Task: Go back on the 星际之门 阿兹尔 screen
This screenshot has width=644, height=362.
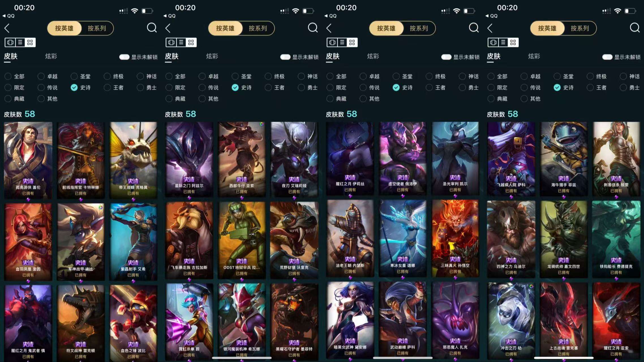Action: point(168,28)
